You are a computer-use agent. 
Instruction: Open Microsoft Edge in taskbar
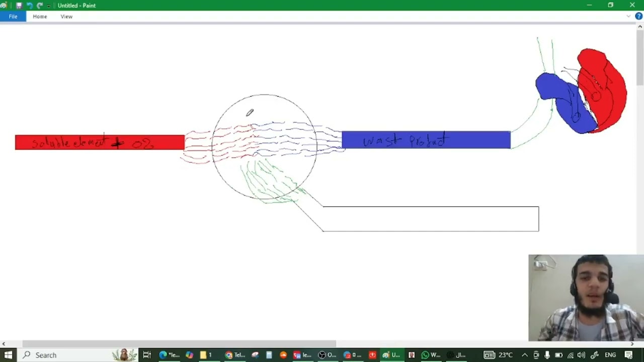(169, 355)
